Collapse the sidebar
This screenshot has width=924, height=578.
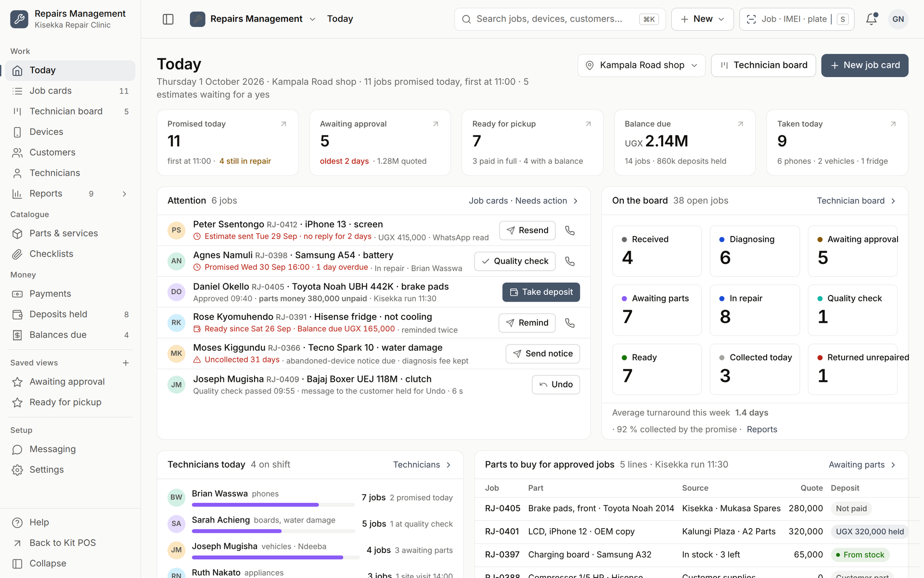(70, 564)
